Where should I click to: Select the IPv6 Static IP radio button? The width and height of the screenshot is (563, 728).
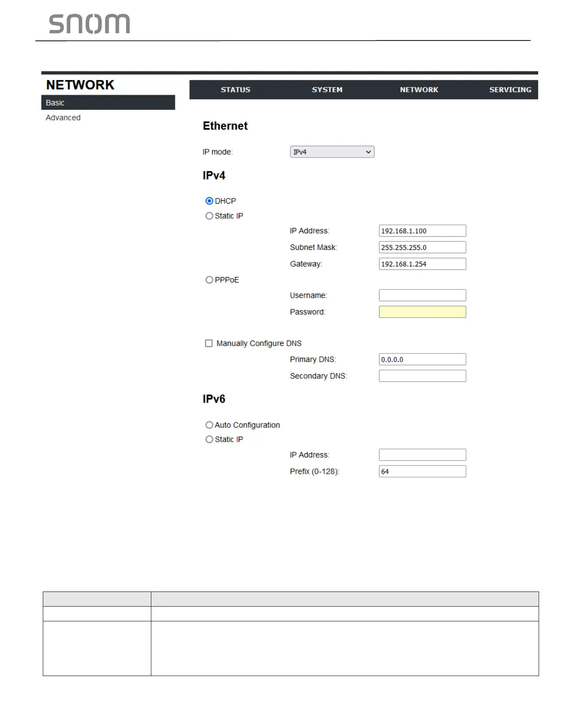point(209,439)
